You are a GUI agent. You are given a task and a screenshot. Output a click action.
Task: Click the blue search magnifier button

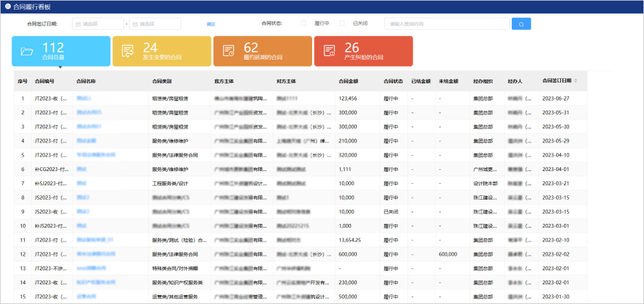click(521, 24)
